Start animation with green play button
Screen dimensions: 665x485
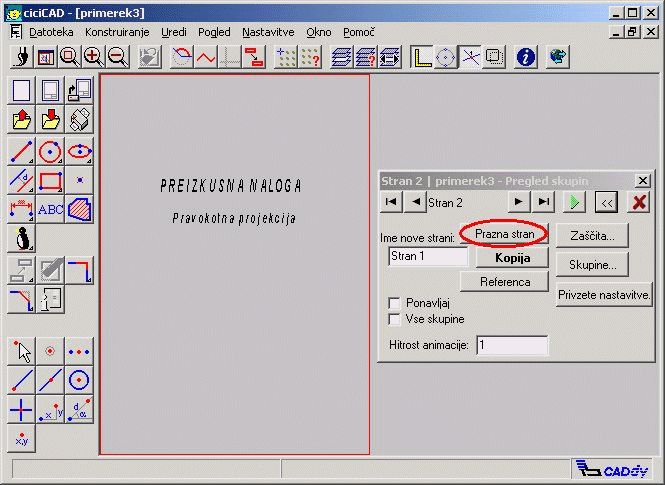tap(574, 202)
